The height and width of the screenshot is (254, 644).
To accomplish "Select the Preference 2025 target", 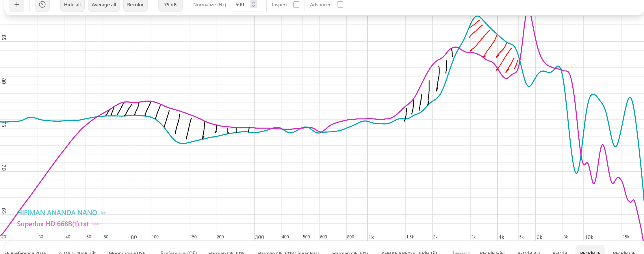I will (25, 252).
